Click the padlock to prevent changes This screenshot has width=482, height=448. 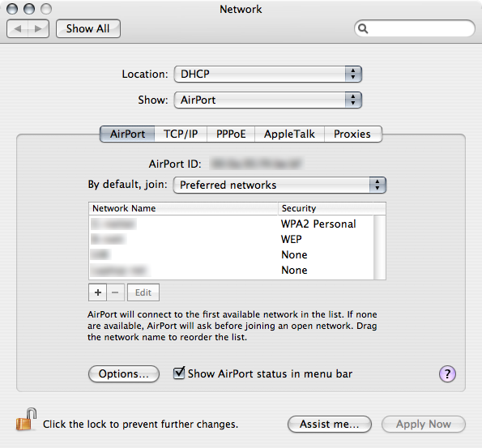26,420
